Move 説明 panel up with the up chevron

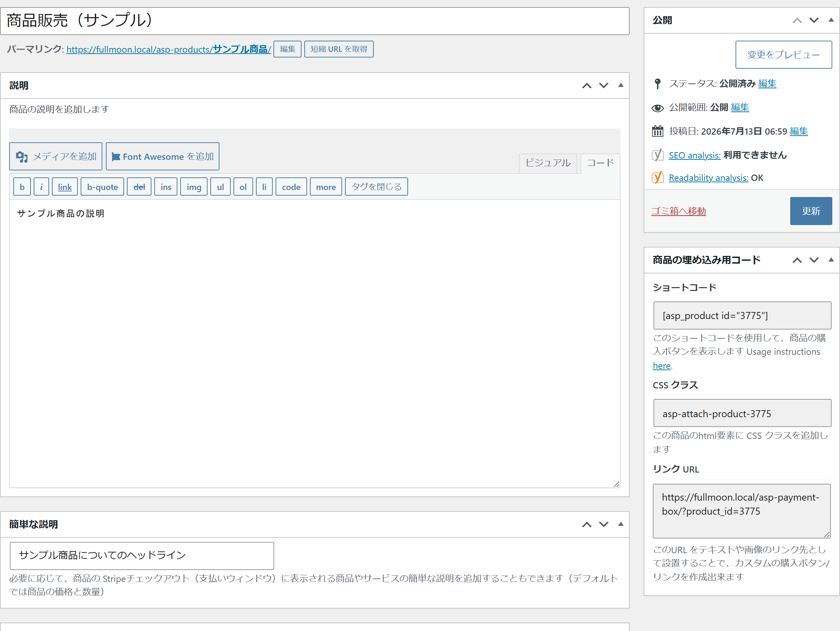click(x=587, y=86)
